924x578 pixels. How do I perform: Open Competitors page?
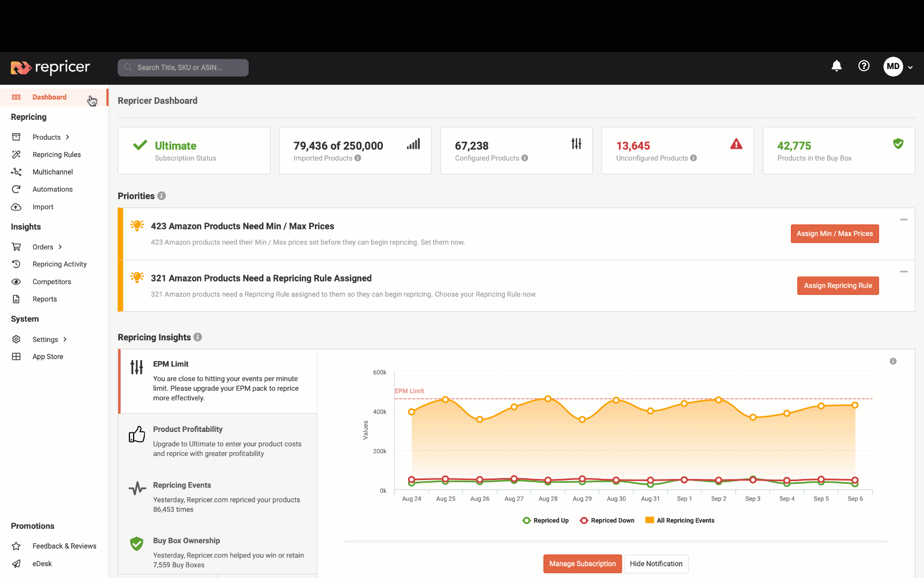[52, 282]
